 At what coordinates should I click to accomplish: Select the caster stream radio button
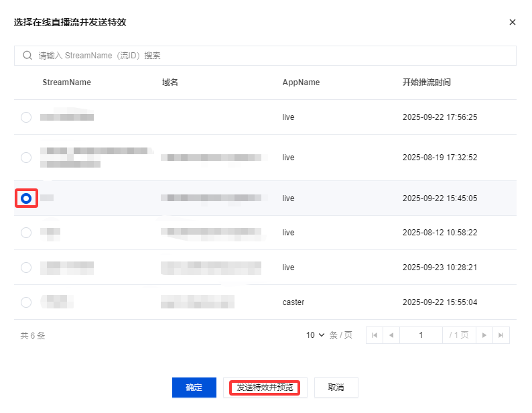tap(26, 302)
